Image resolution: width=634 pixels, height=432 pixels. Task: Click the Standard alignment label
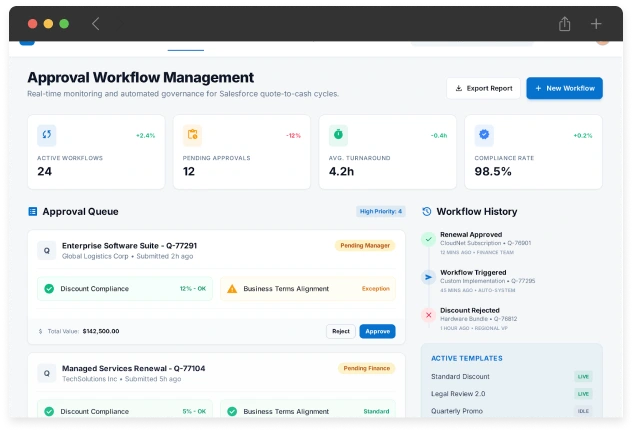point(376,411)
